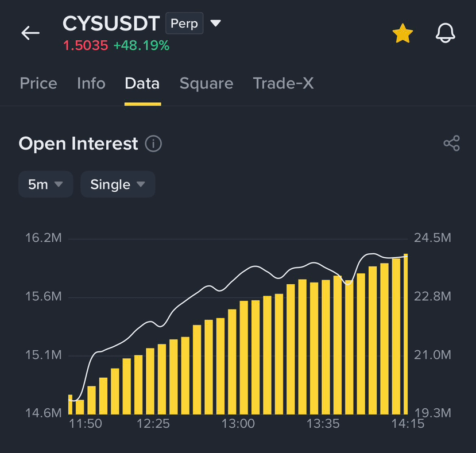The image size is (476, 453).
Task: Tap the Perp contract badge
Action: coord(184,23)
